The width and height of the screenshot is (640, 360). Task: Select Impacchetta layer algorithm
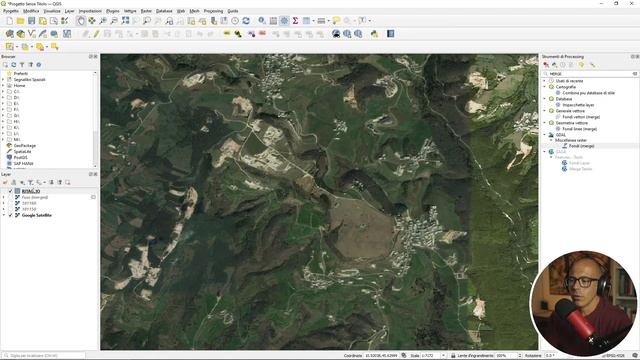[578, 105]
